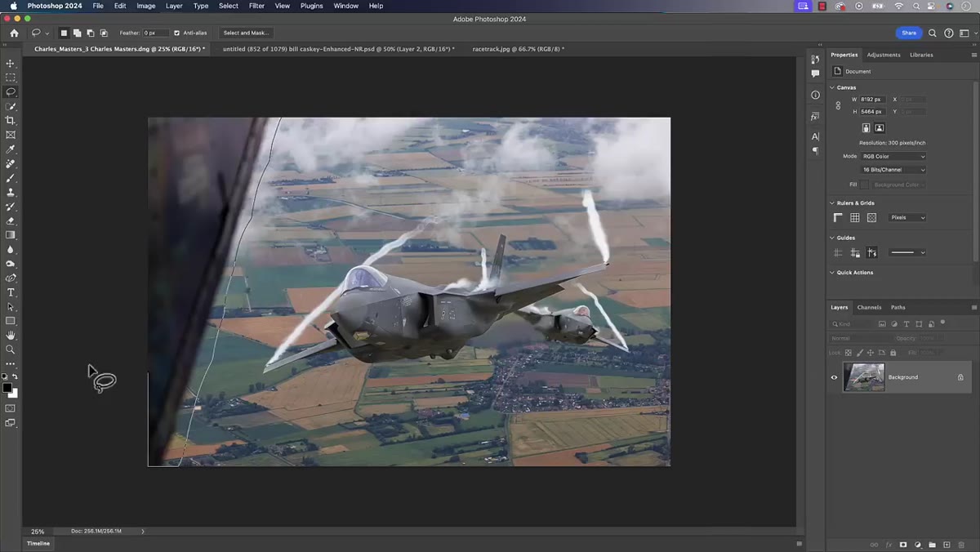The width and height of the screenshot is (980, 552).
Task: Open the Comments panel icon
Action: pyautogui.click(x=815, y=73)
